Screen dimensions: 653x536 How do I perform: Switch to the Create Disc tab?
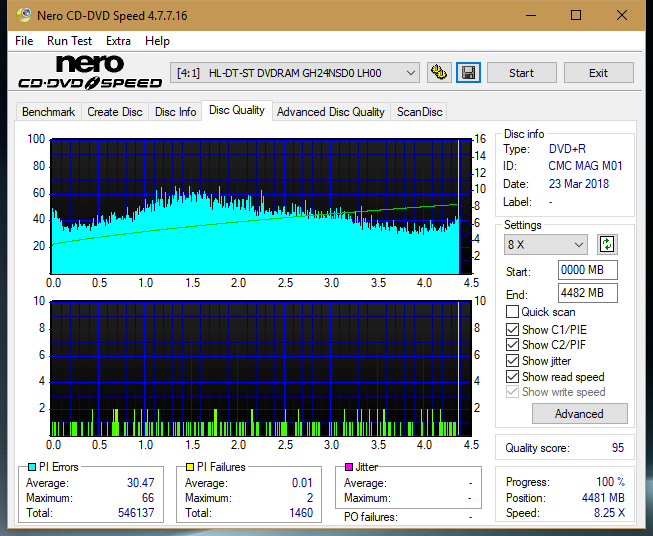(115, 112)
